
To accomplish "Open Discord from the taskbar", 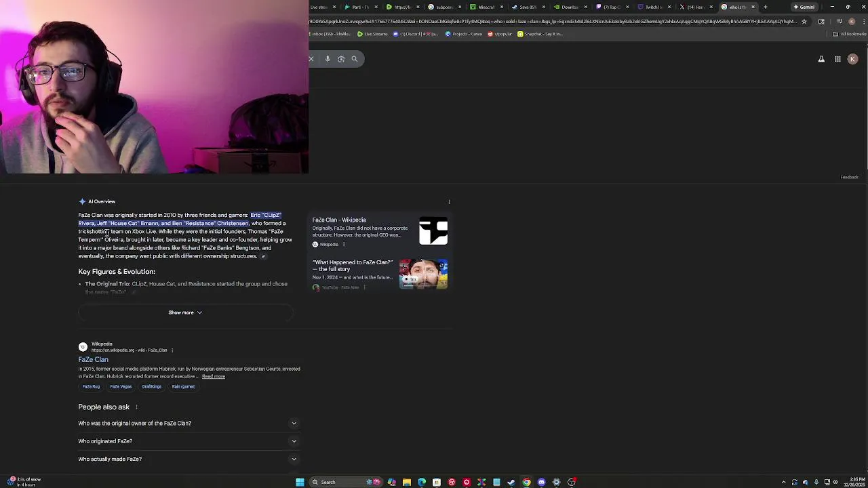I will click(x=541, y=482).
